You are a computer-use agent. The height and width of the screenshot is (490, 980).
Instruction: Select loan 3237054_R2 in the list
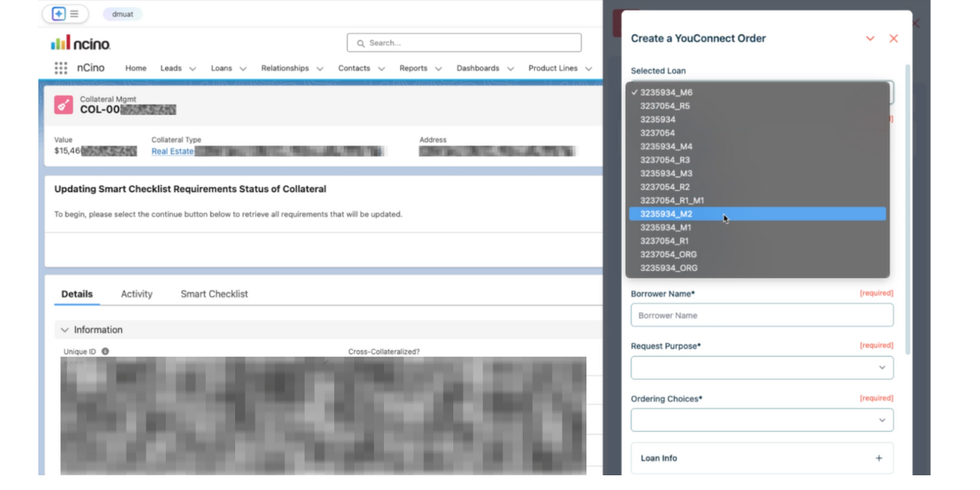click(758, 187)
